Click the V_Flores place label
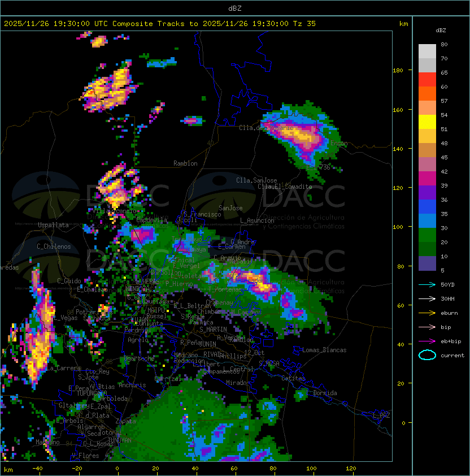Screen dimensions: 470x476 [85, 456]
